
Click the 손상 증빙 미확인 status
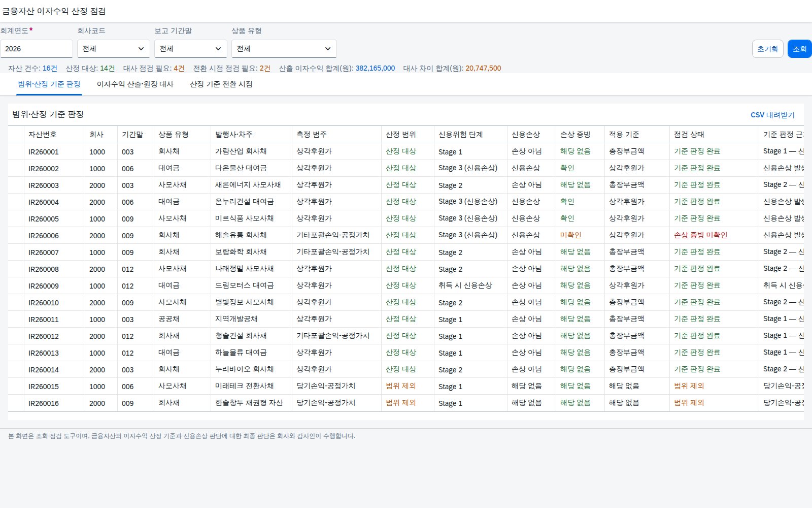pos(701,235)
